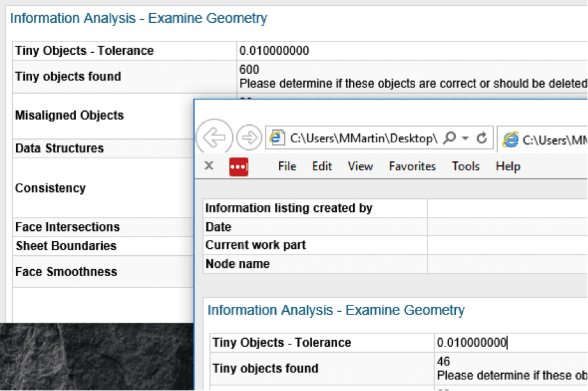Open the address bar dropdown arrow
Screen dimensions: 588x391
pos(465,138)
